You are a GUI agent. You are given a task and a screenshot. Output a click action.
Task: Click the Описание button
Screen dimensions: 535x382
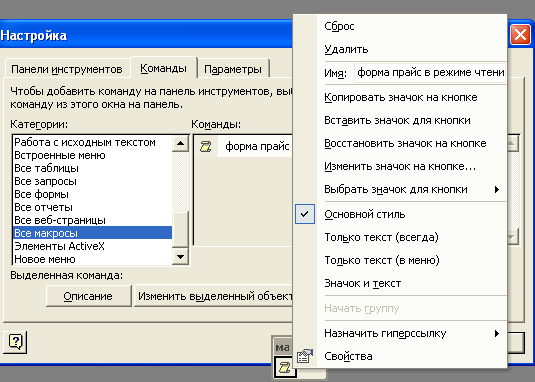88,296
